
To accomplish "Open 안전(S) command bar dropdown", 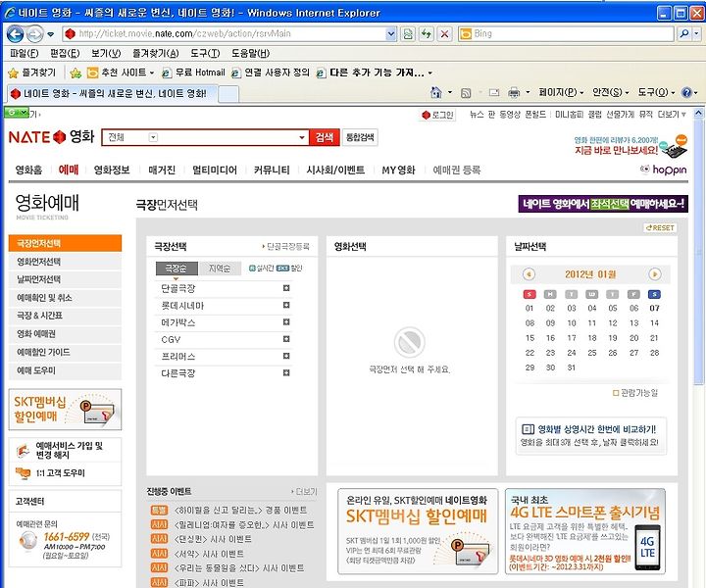I will click(x=610, y=93).
